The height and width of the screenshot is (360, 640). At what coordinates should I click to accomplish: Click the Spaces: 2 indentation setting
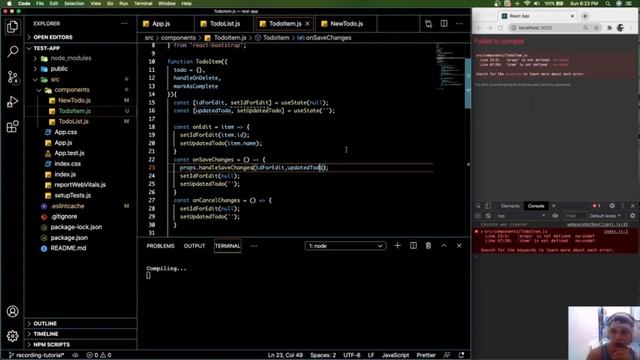pyautogui.click(x=323, y=355)
